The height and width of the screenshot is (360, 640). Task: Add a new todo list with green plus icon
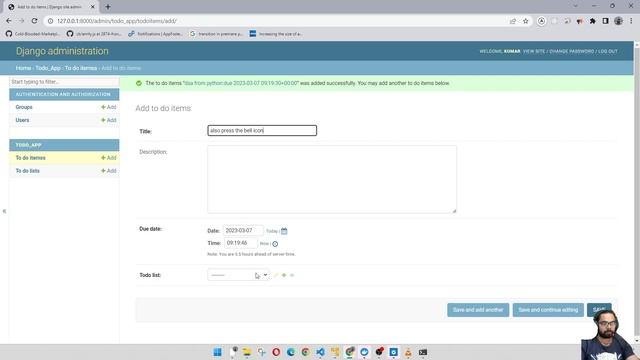(284, 275)
